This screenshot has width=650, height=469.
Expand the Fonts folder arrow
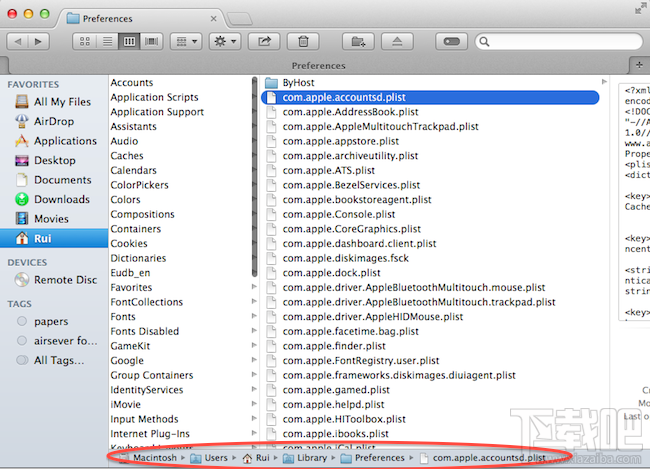pyautogui.click(x=254, y=316)
